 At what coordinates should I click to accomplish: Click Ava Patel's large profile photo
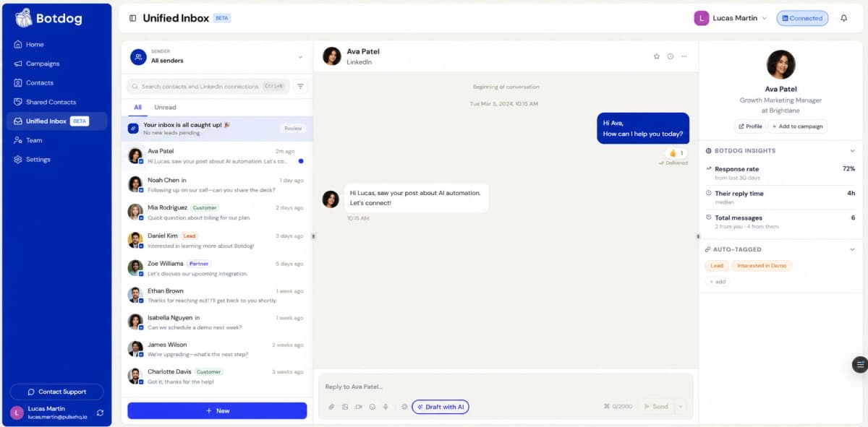click(x=780, y=64)
